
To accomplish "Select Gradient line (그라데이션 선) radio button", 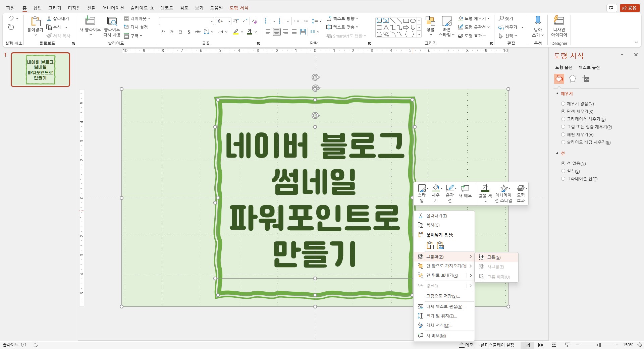I will click(x=563, y=179).
